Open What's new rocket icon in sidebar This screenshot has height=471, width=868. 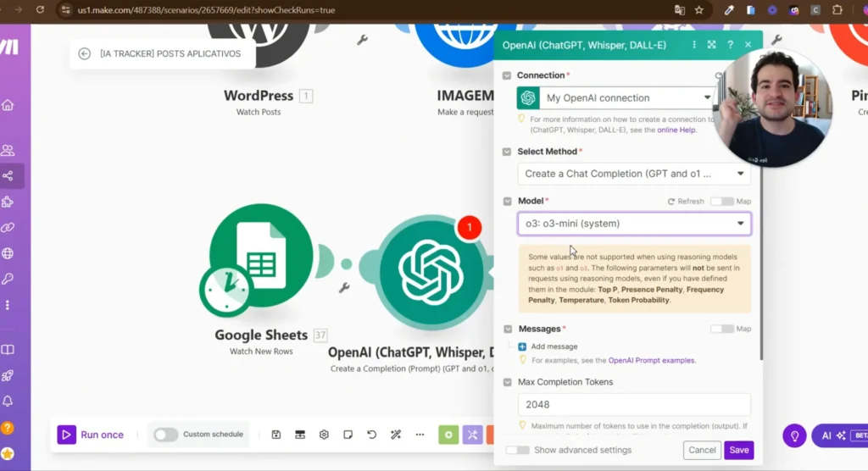8,375
